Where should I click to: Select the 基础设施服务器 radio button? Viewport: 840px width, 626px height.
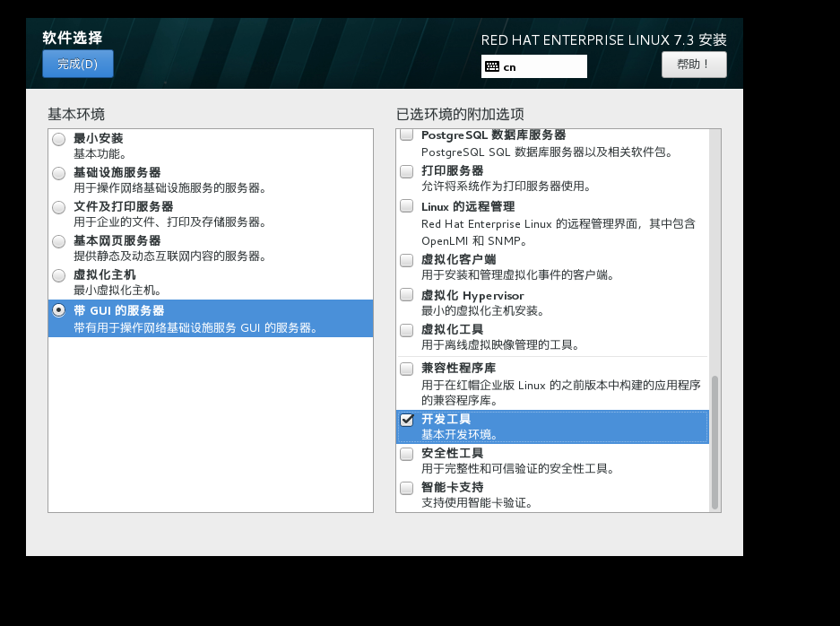59,174
